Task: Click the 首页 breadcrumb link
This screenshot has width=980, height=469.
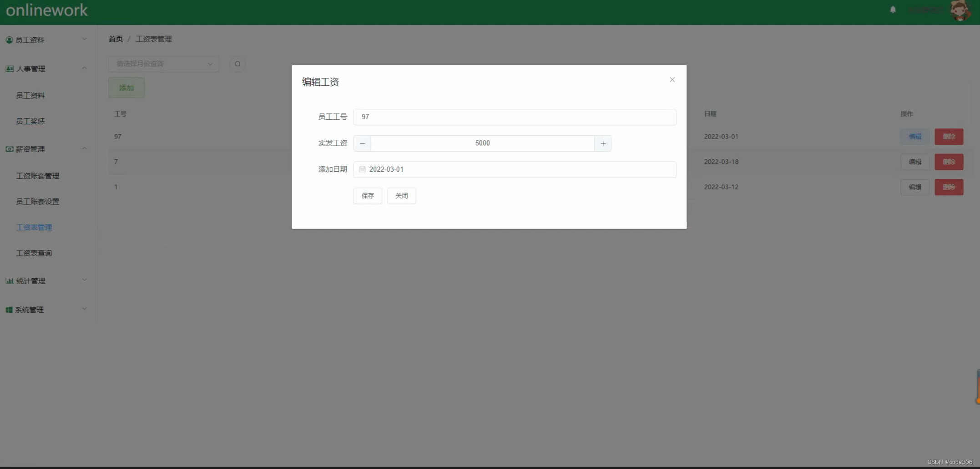Action: pos(115,39)
